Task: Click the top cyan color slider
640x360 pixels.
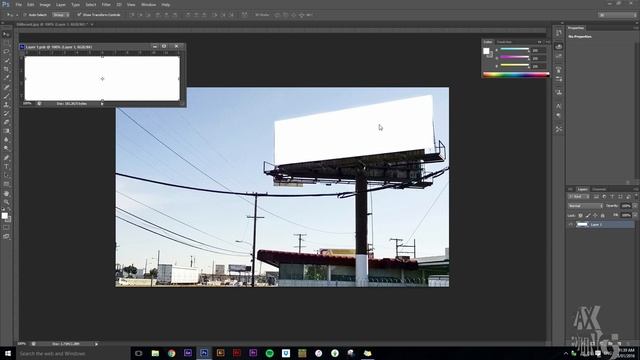Action: 514,50
